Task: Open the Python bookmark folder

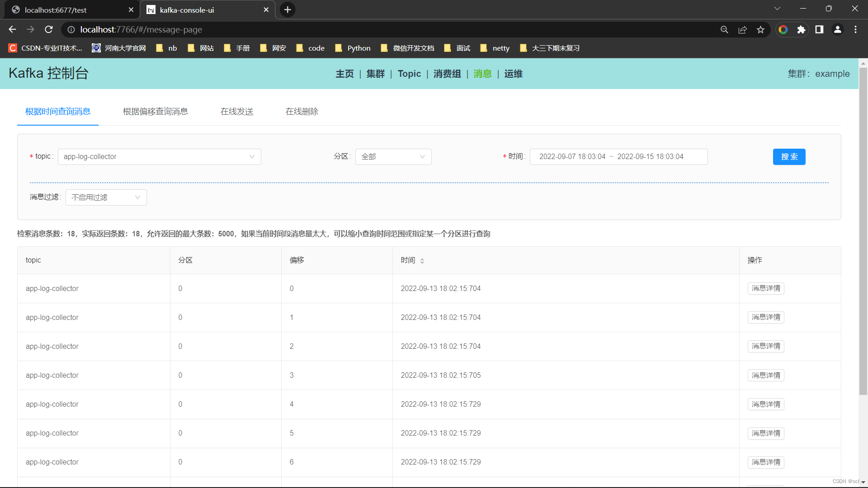Action: coord(353,48)
